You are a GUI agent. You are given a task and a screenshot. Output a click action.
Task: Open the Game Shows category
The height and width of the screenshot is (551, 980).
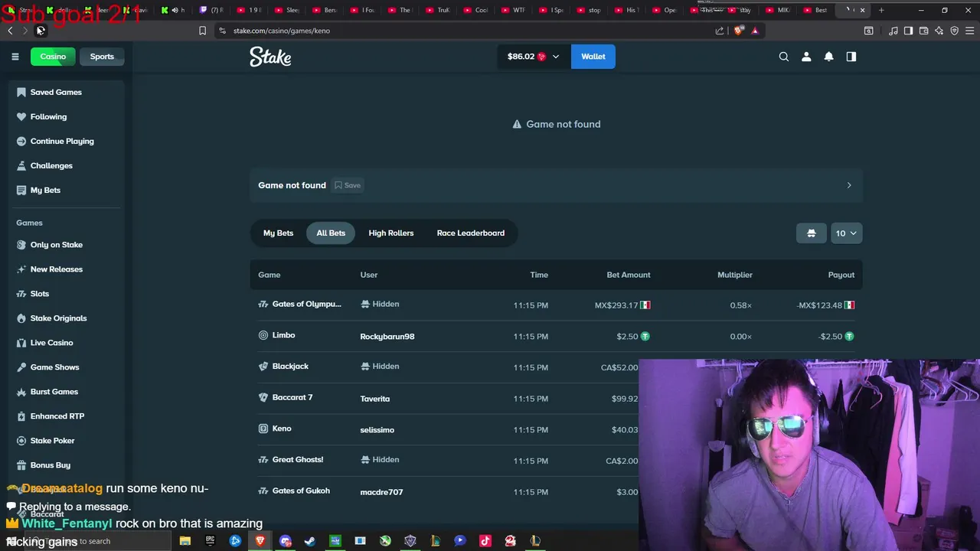[x=54, y=367]
